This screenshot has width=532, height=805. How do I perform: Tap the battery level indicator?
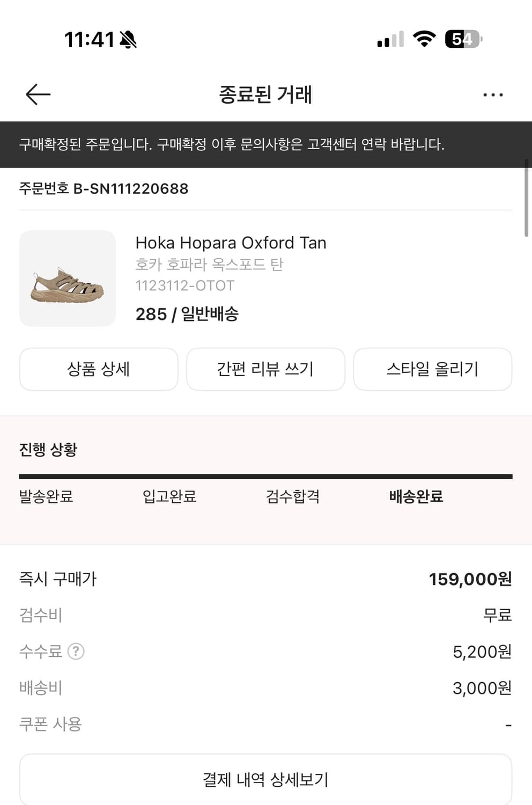click(464, 39)
